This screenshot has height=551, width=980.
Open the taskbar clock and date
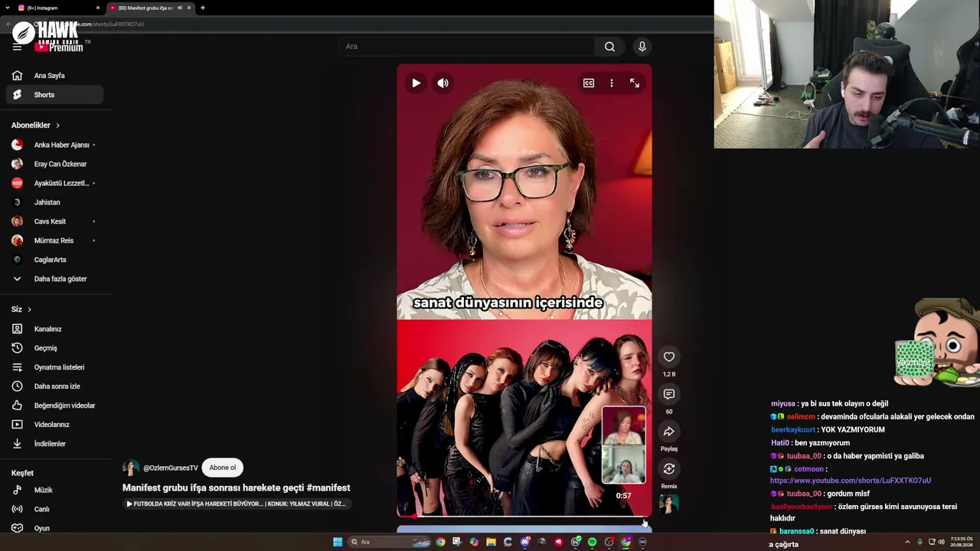(x=962, y=542)
